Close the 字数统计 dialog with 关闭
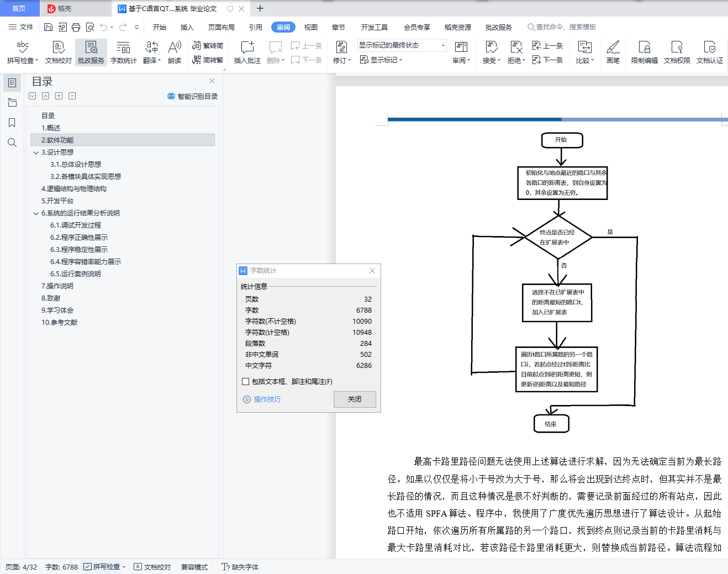Image resolution: width=728 pixels, height=574 pixels. pyautogui.click(x=355, y=399)
